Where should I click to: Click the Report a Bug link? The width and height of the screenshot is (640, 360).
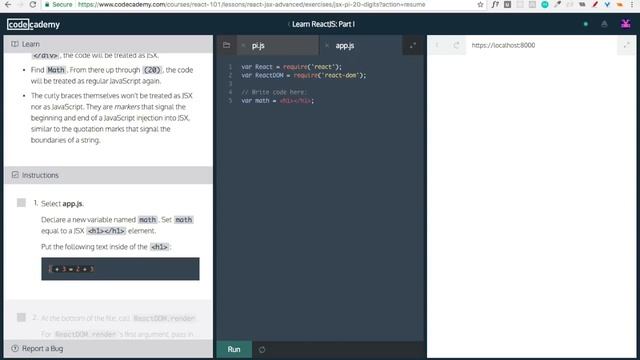pyautogui.click(x=42, y=348)
